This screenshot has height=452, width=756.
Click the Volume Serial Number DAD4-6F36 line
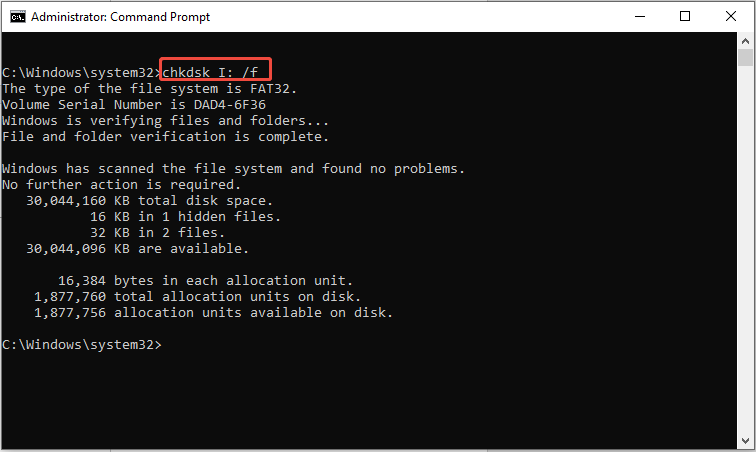pos(133,104)
